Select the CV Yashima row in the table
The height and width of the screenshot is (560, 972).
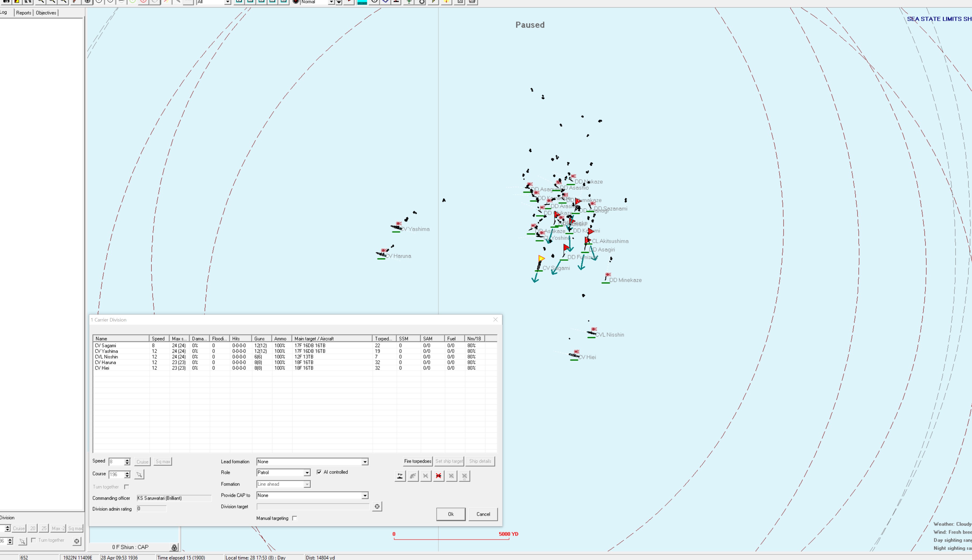[294, 351]
